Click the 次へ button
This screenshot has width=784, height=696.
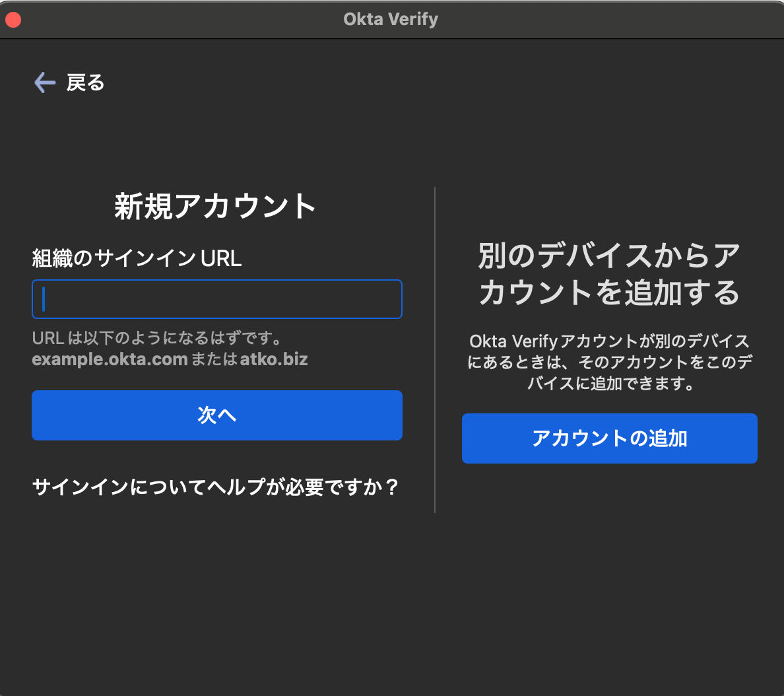coord(217,415)
